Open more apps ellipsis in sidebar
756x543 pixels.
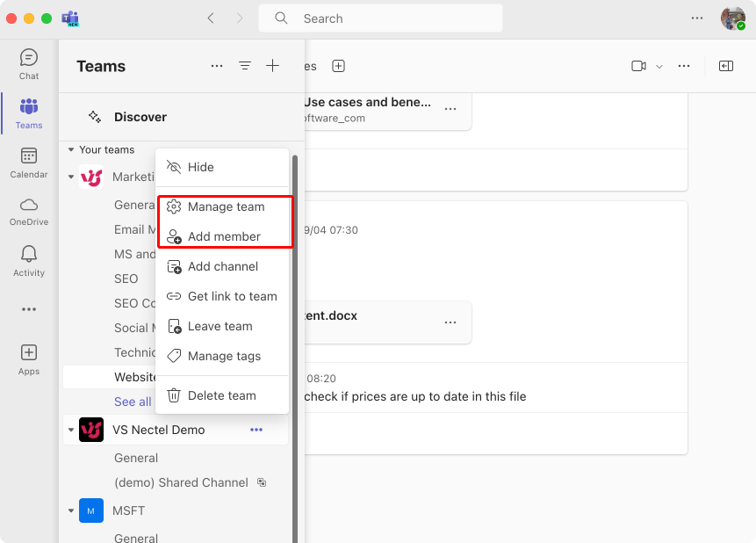29,309
